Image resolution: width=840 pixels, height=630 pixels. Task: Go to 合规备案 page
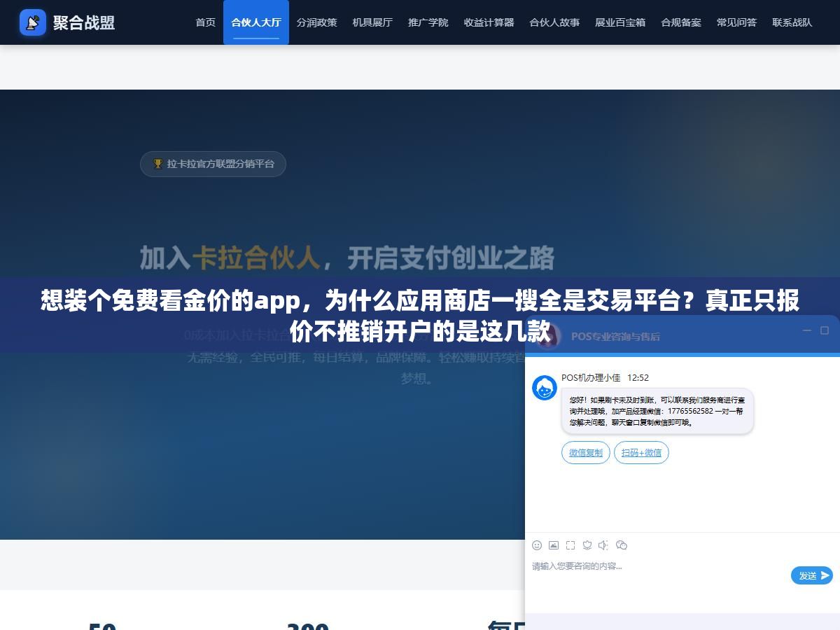(681, 22)
